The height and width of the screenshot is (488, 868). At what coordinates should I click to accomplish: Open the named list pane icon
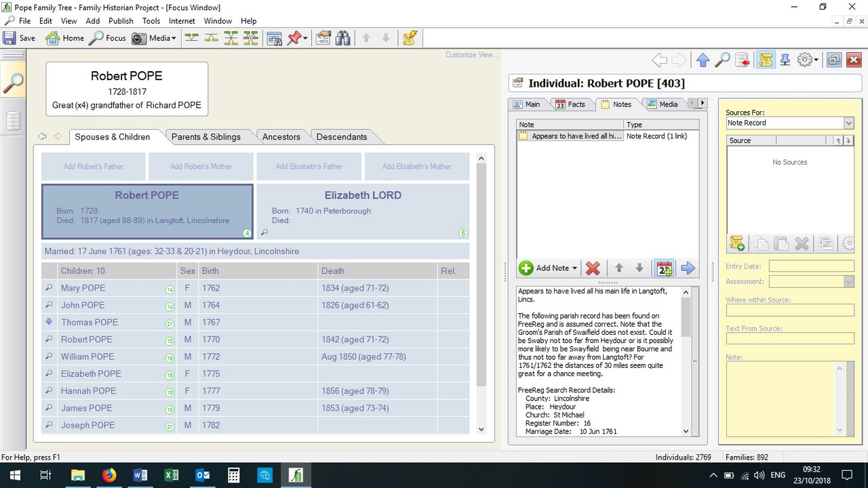coord(275,38)
